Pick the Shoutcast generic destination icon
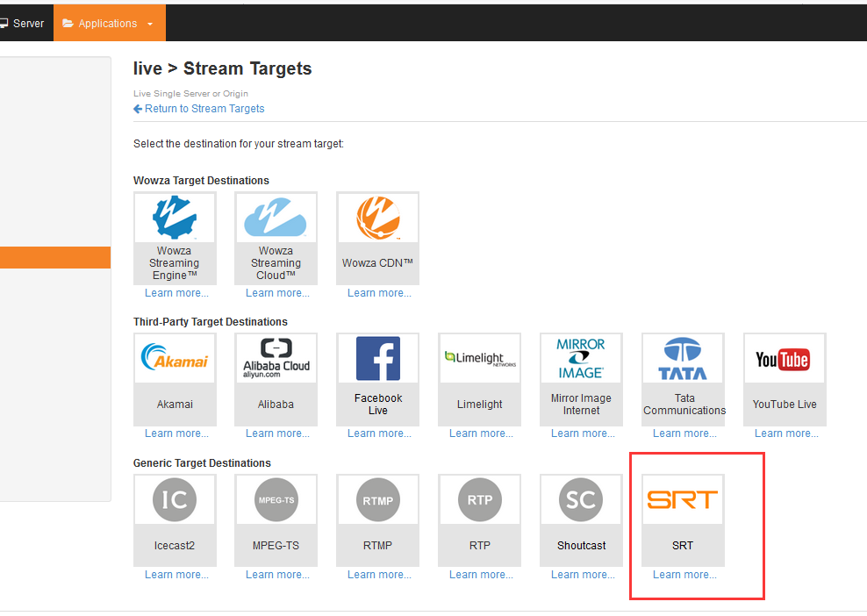Viewport: 867px width, 616px height. 581,500
